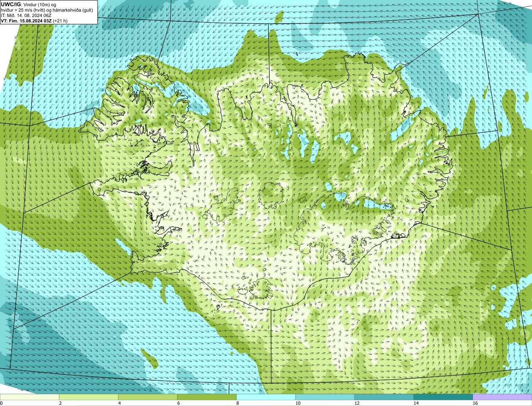The image size is (532, 406).
Task: Click the title line 'UWC/IG: Vindur (10m) og'
Action: coord(28,5)
